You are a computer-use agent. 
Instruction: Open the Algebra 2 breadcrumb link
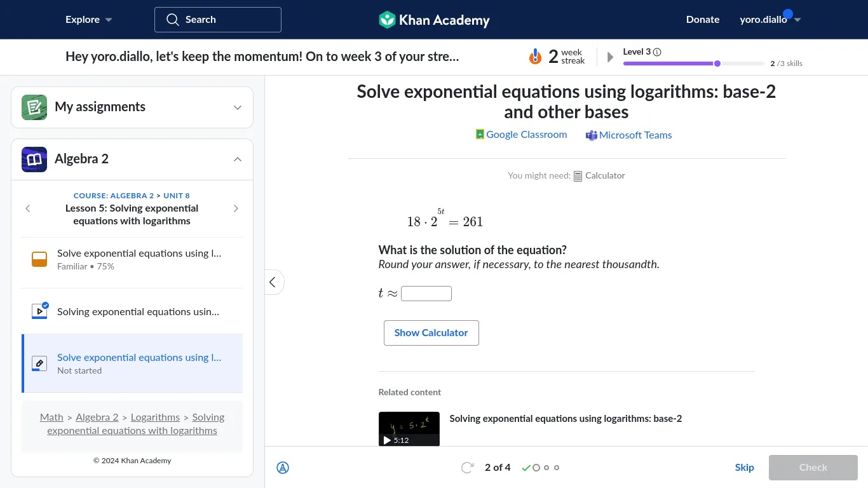click(x=97, y=416)
